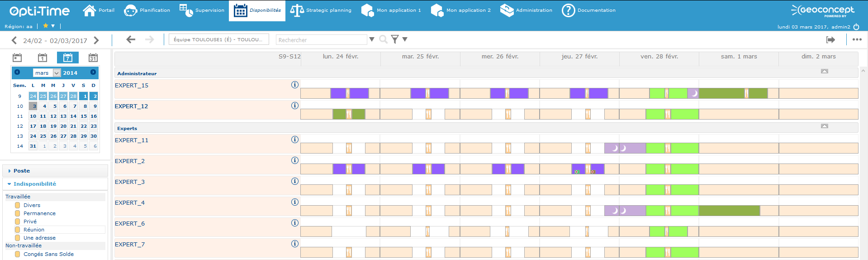Select the Permanence unavailability type

tap(39, 213)
